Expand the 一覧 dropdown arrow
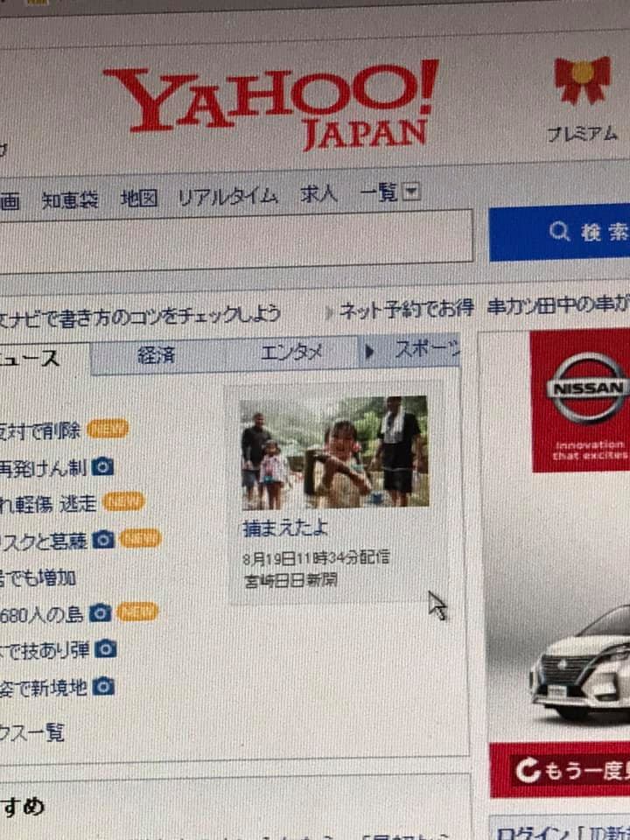Image resolution: width=630 pixels, height=840 pixels. tap(411, 191)
